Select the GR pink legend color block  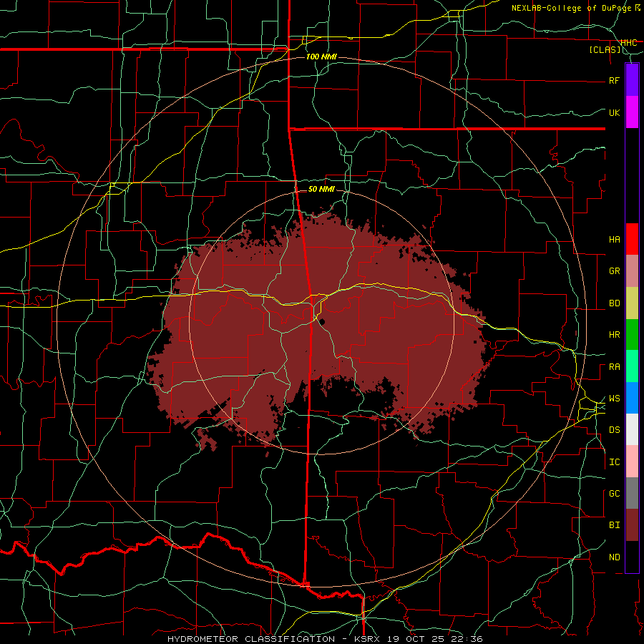pyautogui.click(x=632, y=271)
